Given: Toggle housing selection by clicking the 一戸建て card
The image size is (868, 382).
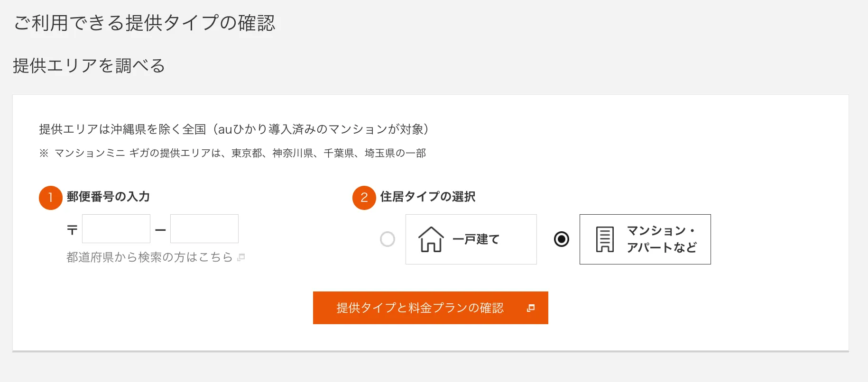Looking at the screenshot, I should click(x=471, y=239).
